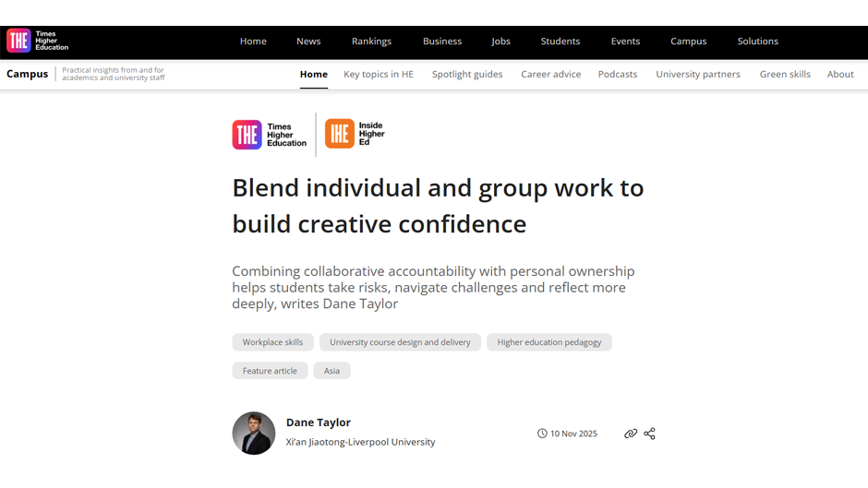Open the Jobs page
Screen dimensions: 868x488
coord(500,42)
